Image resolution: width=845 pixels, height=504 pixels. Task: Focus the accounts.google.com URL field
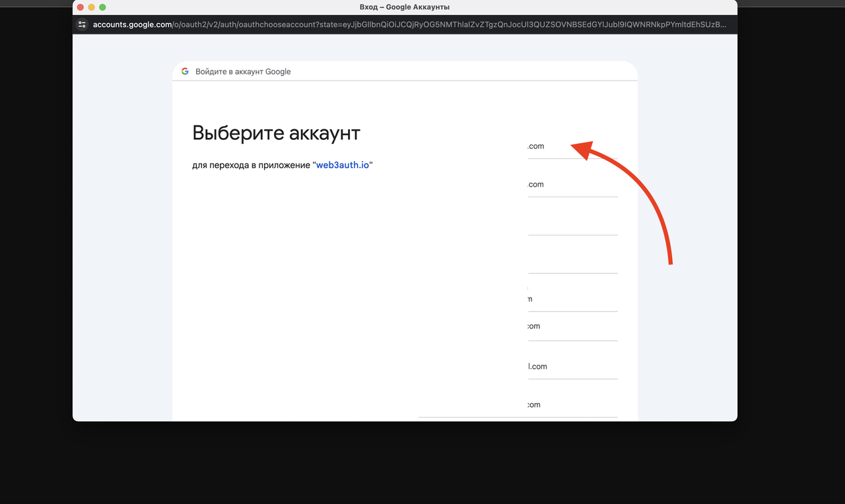pyautogui.click(x=409, y=25)
